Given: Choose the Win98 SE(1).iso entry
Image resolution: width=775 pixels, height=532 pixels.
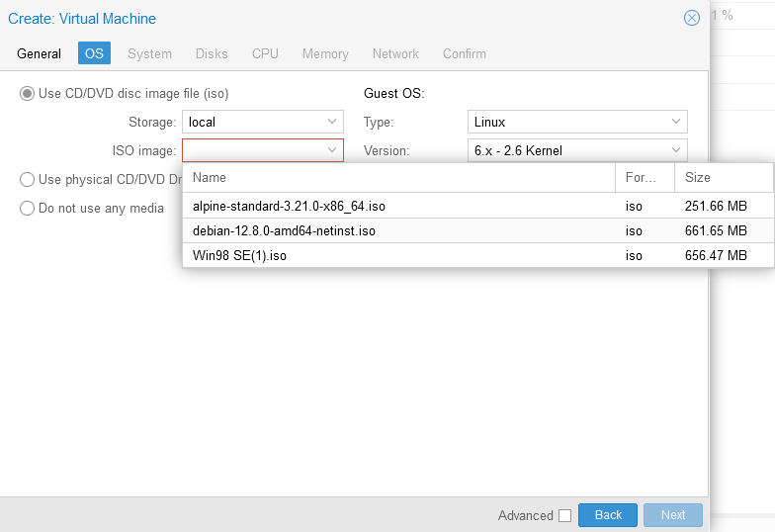Looking at the screenshot, I should click(478, 255).
